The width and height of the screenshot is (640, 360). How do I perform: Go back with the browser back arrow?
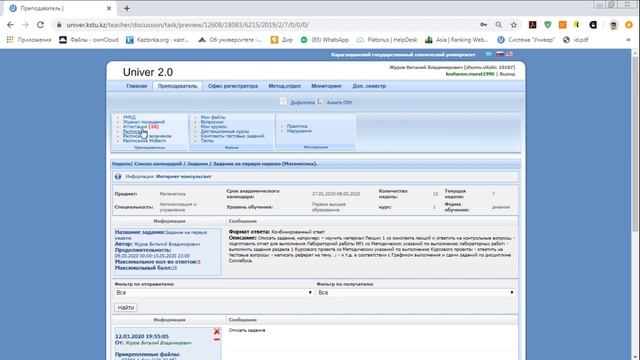click(x=11, y=25)
